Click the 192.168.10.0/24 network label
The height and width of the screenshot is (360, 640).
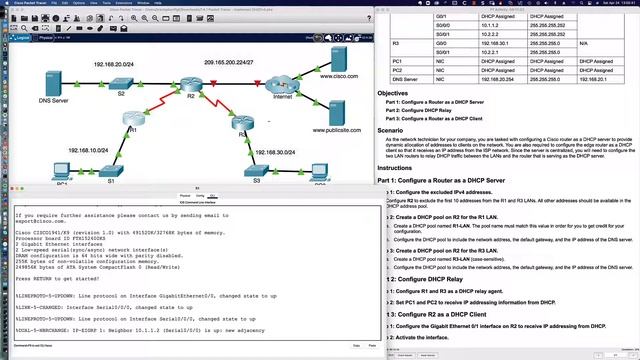pos(88,151)
